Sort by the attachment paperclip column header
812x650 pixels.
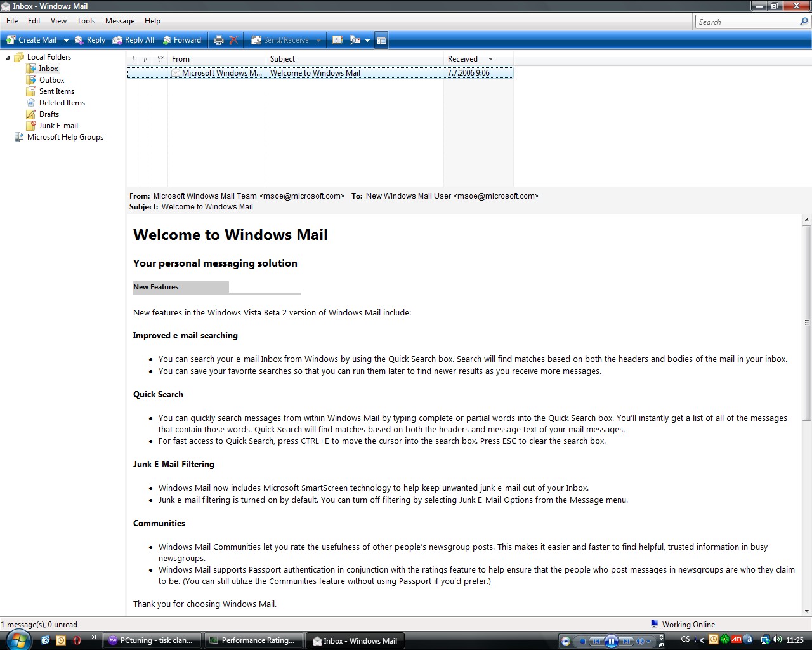point(145,59)
